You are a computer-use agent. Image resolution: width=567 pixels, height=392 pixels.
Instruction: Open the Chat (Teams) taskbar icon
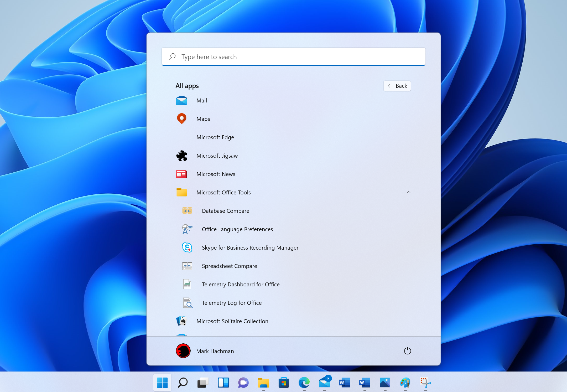(x=243, y=383)
